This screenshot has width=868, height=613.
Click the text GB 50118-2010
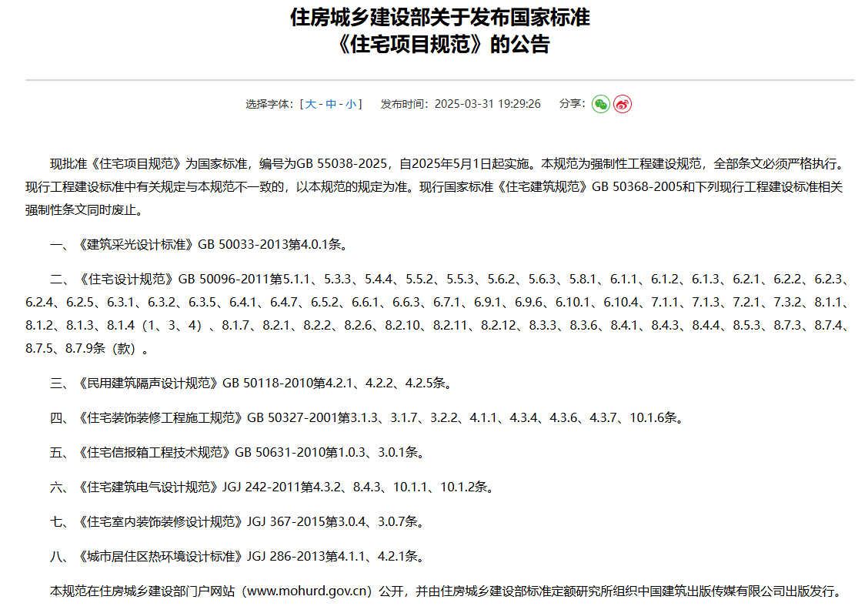tap(268, 384)
